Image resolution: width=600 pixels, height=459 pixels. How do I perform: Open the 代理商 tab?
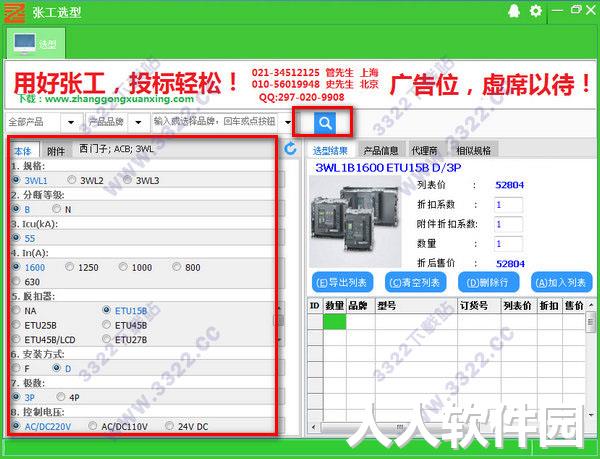(x=424, y=150)
